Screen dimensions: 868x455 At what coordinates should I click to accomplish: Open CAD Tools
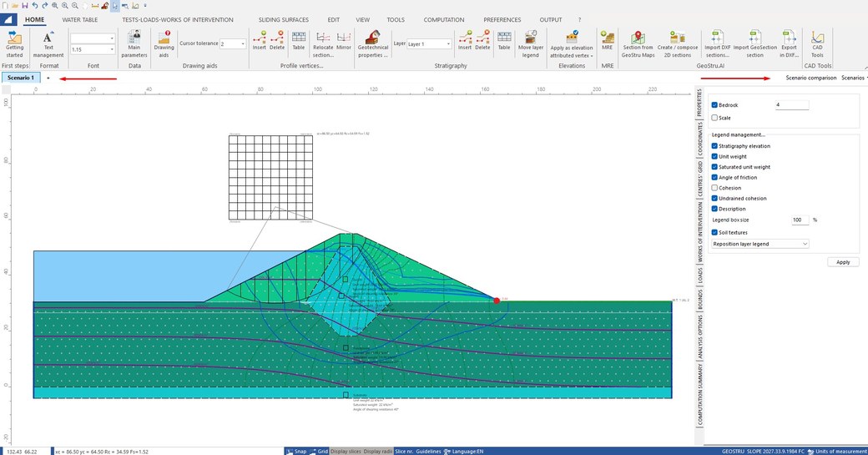pyautogui.click(x=817, y=44)
